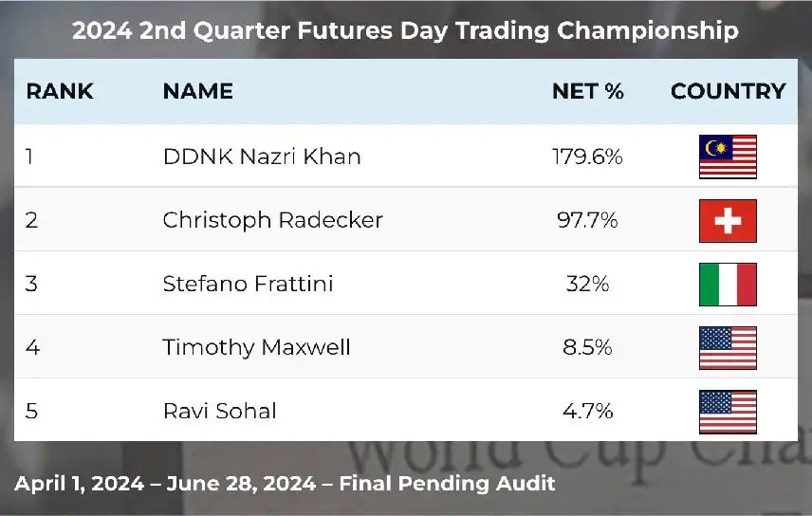Click the Malaysia flag icon
Image resolution: width=812 pixels, height=516 pixels.
pyautogui.click(x=728, y=157)
